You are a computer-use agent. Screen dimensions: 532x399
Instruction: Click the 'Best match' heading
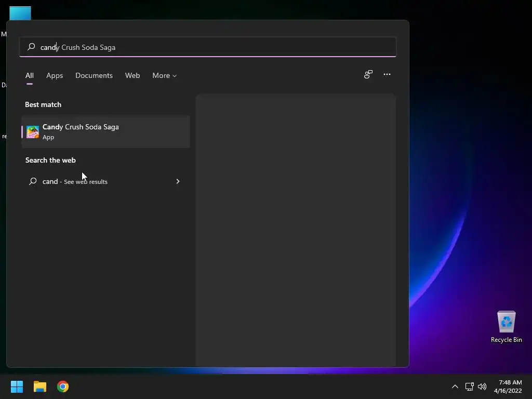[43, 104]
